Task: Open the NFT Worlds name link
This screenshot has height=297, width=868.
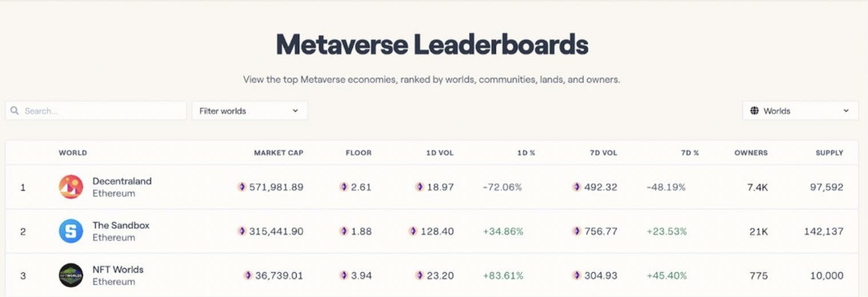Action: tap(118, 270)
